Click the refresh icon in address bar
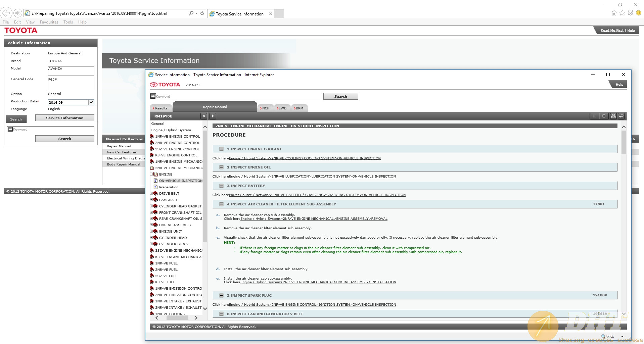Screen dimensions: 644x344 [x=202, y=13]
